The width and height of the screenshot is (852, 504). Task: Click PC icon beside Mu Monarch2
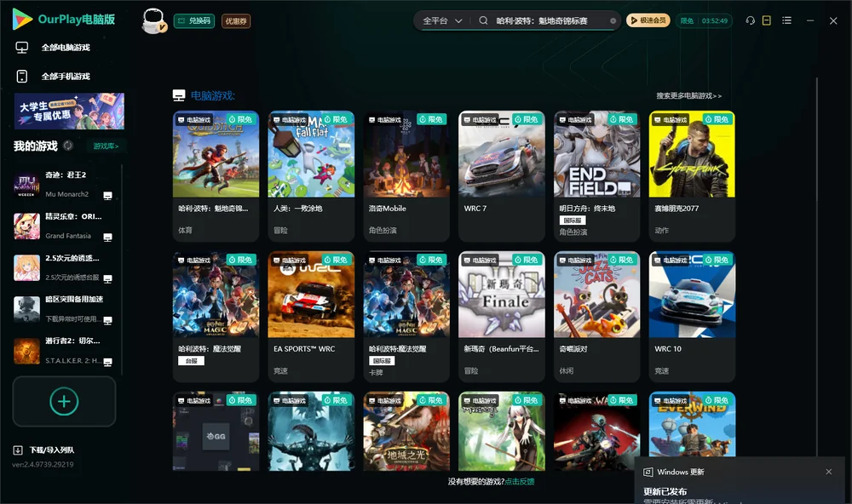pyautogui.click(x=107, y=196)
